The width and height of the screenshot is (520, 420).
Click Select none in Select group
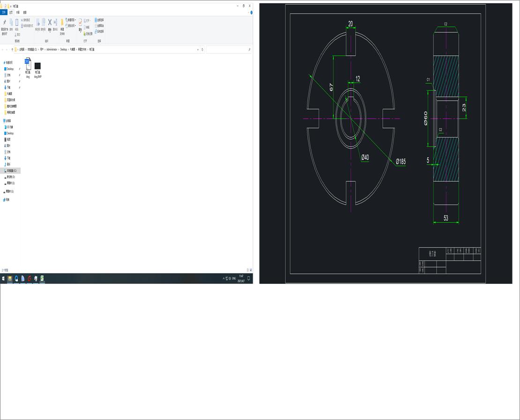99,26
